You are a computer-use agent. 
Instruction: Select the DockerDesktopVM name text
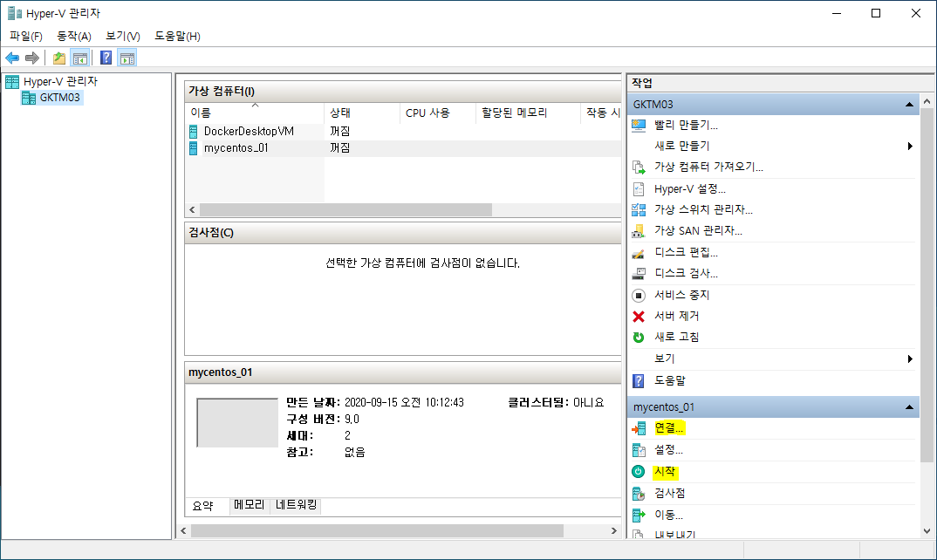pyautogui.click(x=249, y=132)
